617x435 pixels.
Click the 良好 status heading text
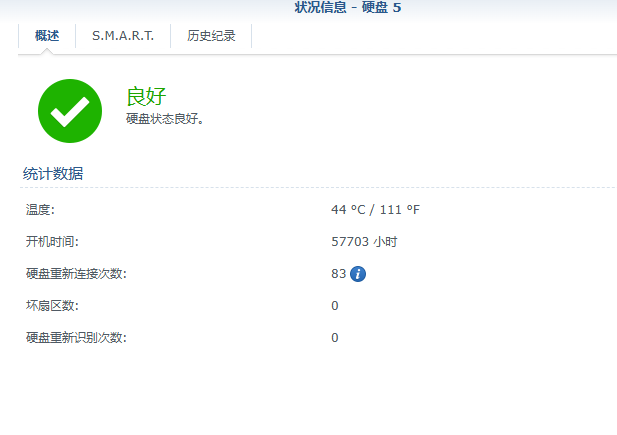(x=146, y=96)
